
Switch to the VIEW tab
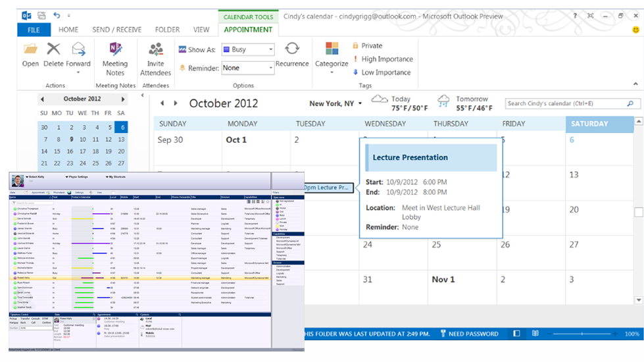click(201, 30)
